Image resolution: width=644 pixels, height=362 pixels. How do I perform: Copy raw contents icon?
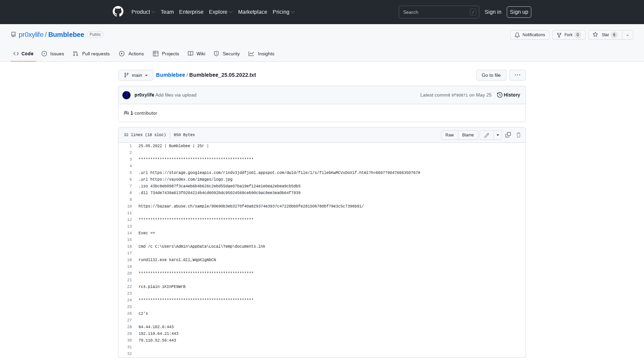point(508,135)
